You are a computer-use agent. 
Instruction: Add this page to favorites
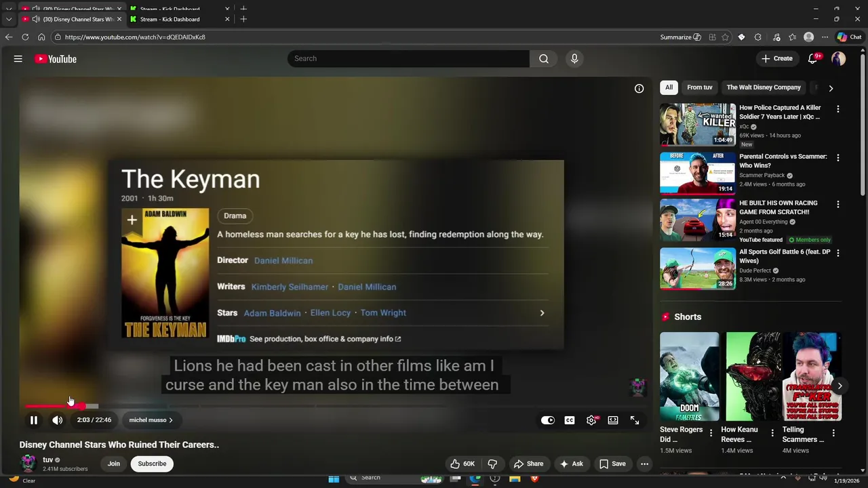click(x=725, y=37)
